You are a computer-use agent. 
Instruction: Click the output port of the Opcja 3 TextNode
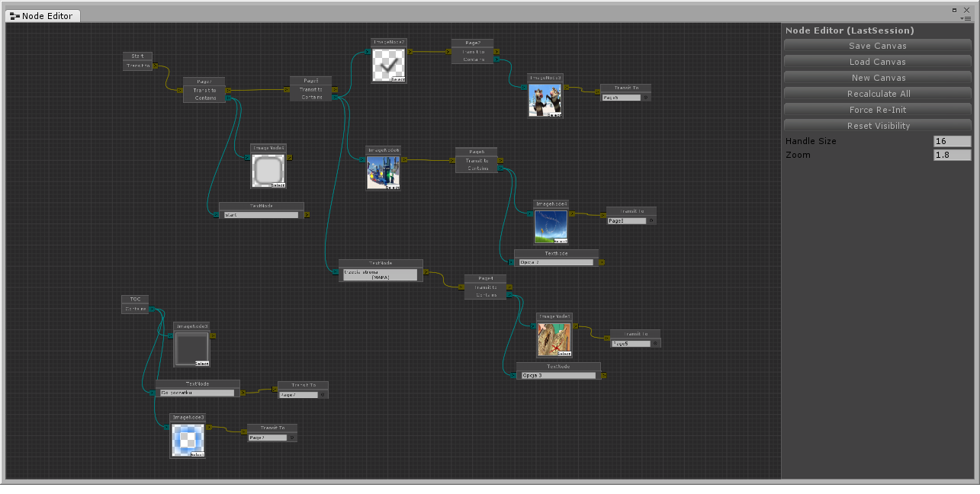604,375
